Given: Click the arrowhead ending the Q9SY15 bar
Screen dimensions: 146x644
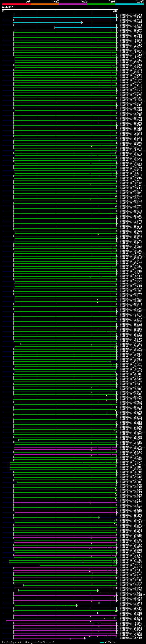Looking at the screenshot, I should pyautogui.click(x=77, y=605).
